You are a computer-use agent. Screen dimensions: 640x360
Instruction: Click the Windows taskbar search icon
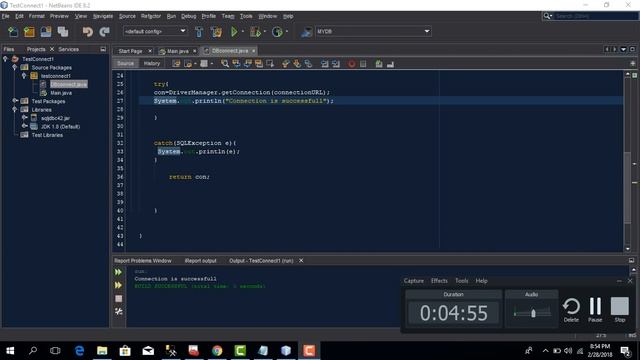click(x=33, y=351)
